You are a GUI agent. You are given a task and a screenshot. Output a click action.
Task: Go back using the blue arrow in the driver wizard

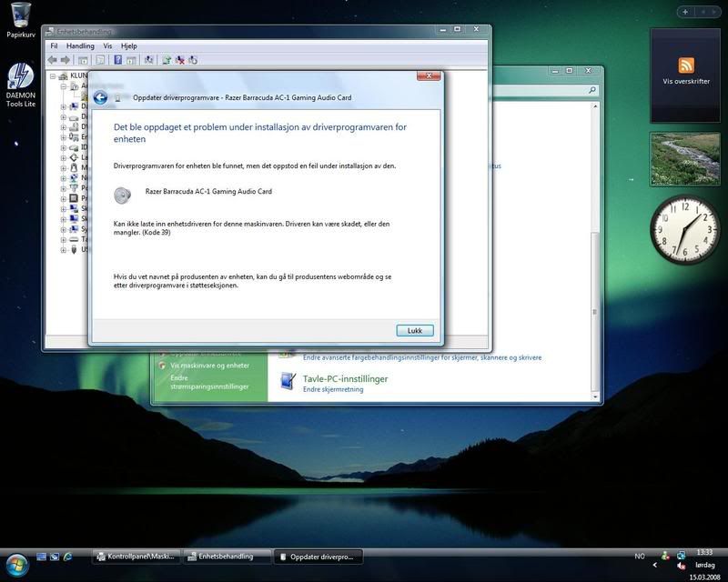tap(100, 97)
